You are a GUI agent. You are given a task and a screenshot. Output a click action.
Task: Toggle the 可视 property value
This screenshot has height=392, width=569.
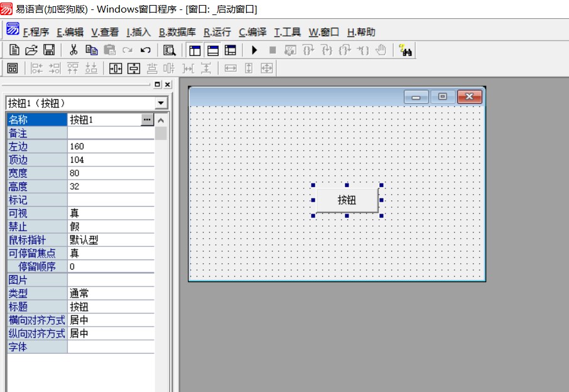coord(110,213)
